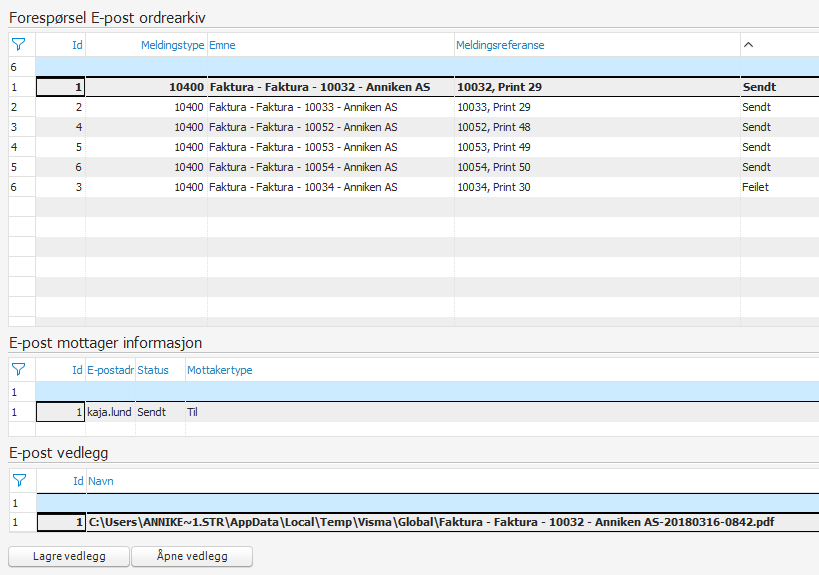Click the filter icon in order archive grid
Viewport: 819px width, 575px height.
point(18,44)
